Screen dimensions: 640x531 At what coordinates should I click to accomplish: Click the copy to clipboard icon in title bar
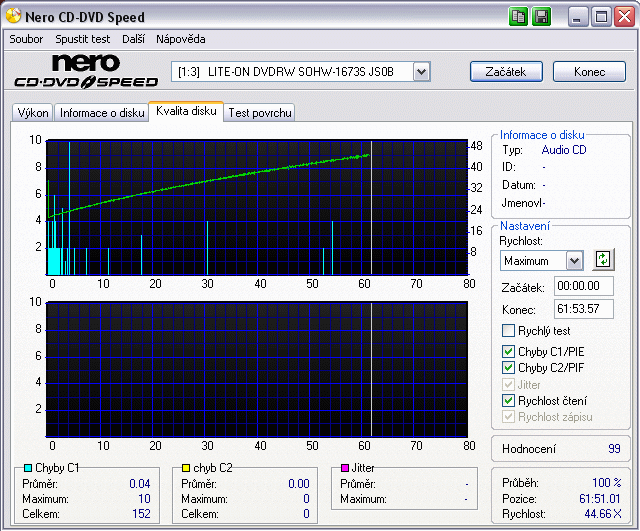pyautogui.click(x=518, y=16)
